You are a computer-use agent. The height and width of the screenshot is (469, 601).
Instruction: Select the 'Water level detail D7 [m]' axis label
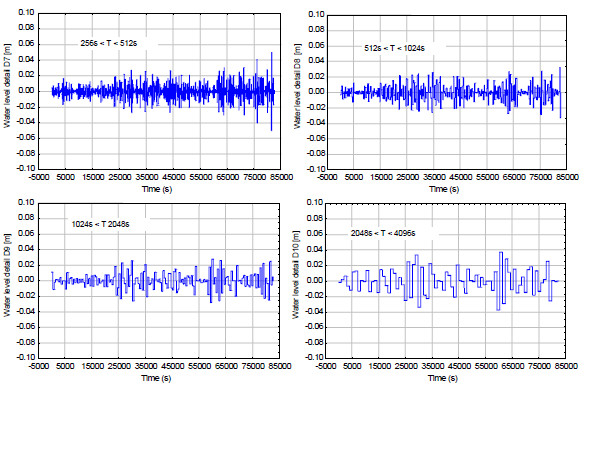click(x=7, y=86)
